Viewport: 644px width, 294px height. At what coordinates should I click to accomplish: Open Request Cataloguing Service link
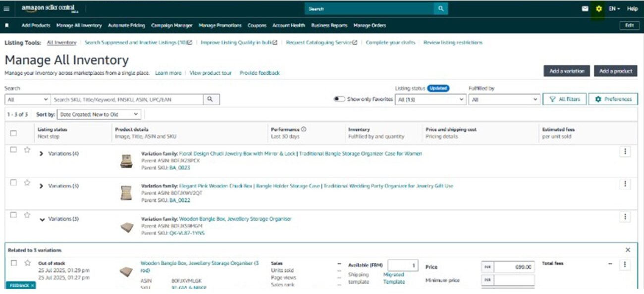click(322, 43)
